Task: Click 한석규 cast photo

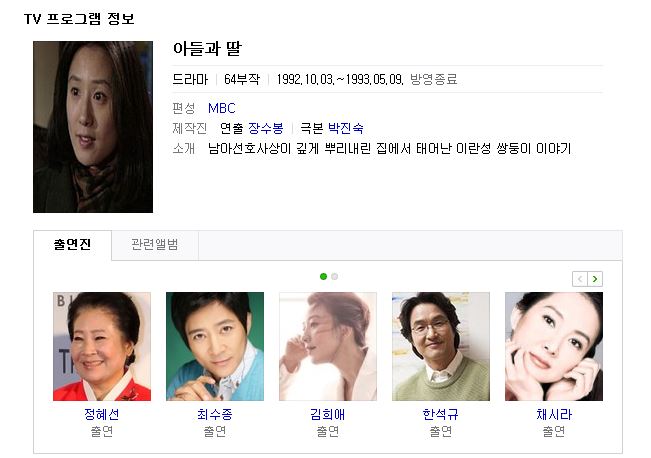Action: pos(441,347)
